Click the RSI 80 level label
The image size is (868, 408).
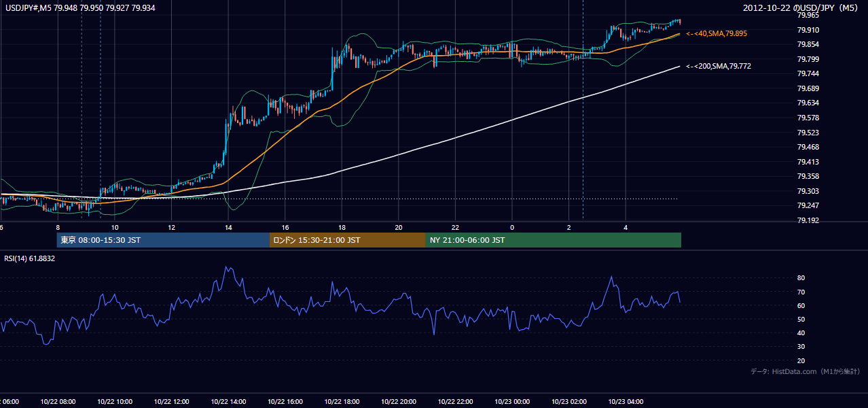click(801, 278)
